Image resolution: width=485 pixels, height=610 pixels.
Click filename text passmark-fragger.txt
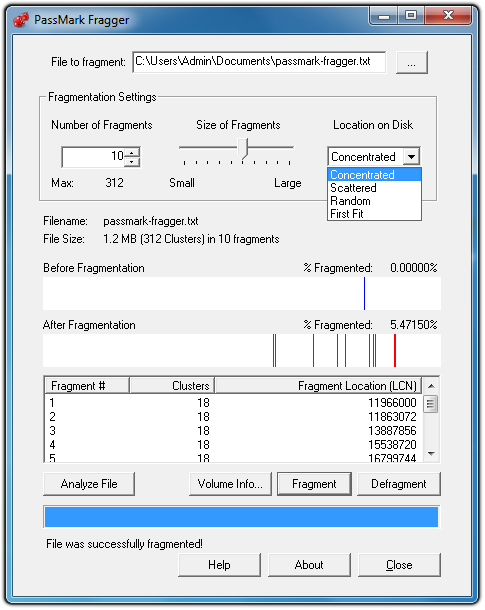tap(151, 221)
